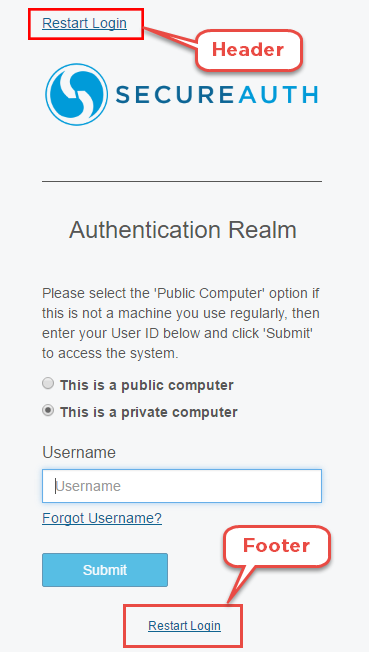Click the dark blue SECURE wordmark text
This screenshot has height=652, width=369.
click(174, 94)
